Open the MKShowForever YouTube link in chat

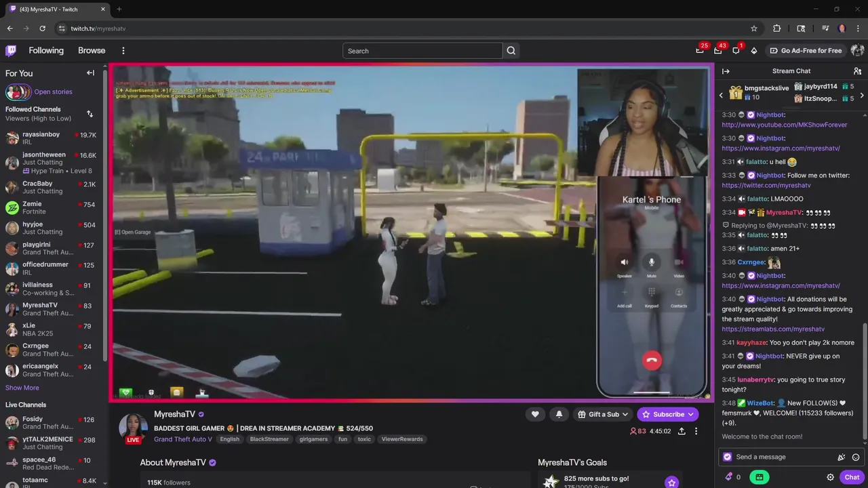(785, 125)
